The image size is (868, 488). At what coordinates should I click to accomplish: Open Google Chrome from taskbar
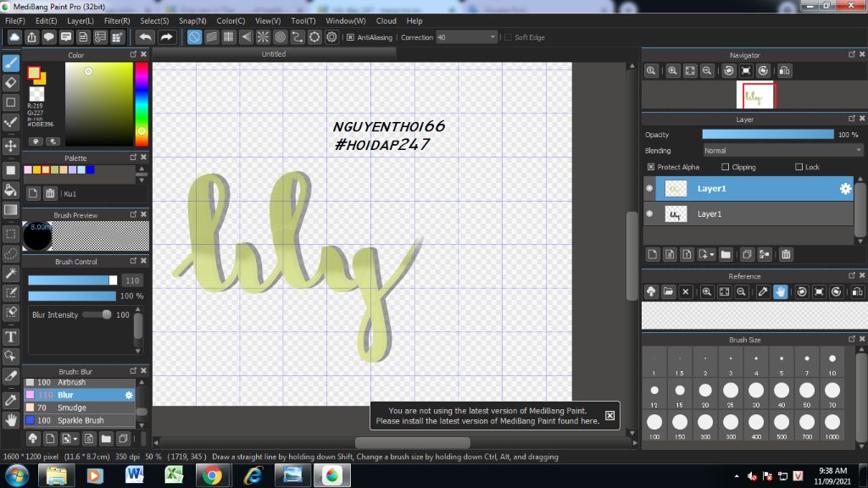click(x=212, y=475)
